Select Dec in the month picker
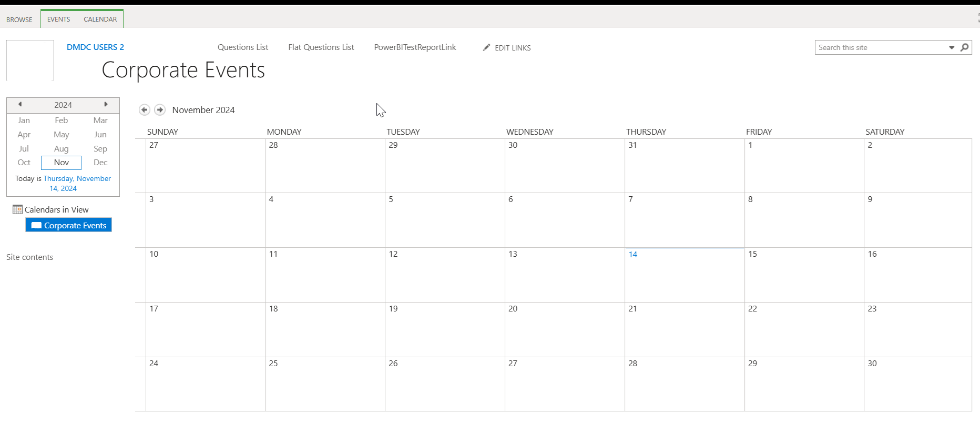The height and width of the screenshot is (423, 980). pyautogui.click(x=100, y=163)
